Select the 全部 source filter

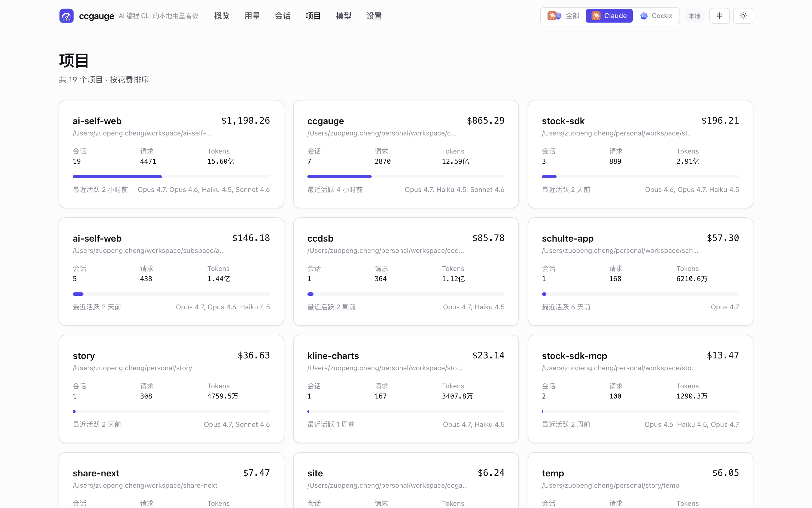click(x=564, y=16)
